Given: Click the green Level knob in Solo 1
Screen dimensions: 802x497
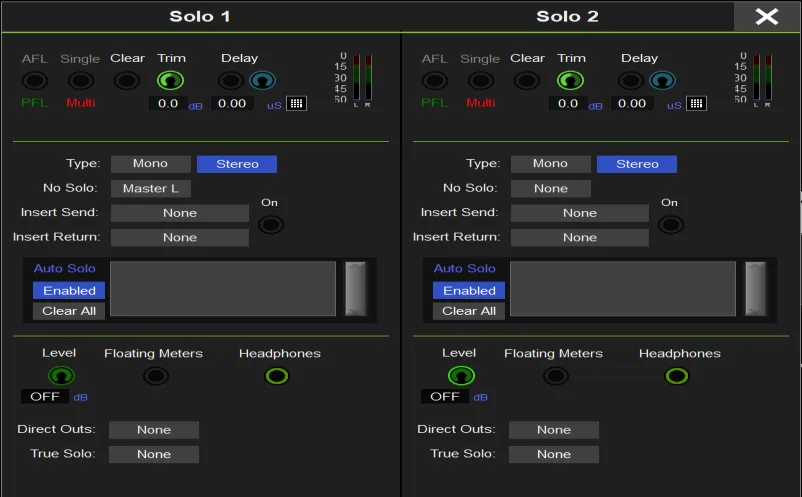Looking at the screenshot, I should [61, 376].
